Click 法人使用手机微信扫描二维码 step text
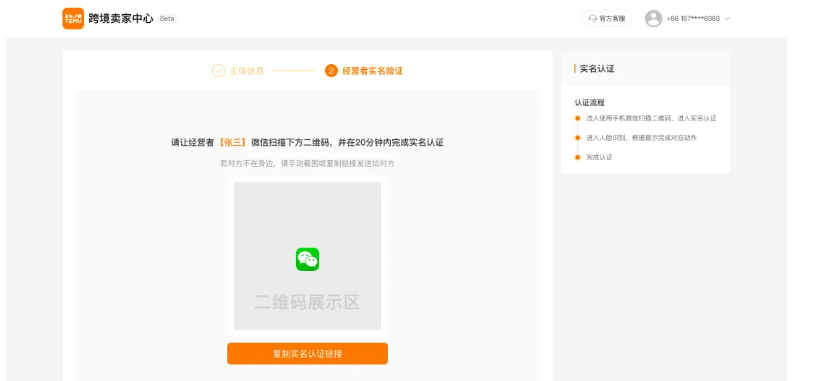 point(651,118)
